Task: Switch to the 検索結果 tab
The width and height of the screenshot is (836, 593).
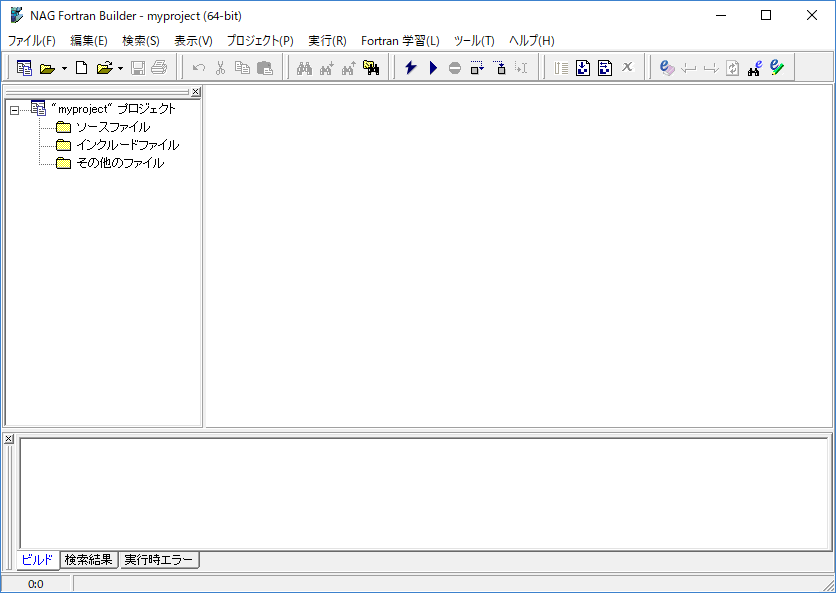Action: [x=89, y=560]
